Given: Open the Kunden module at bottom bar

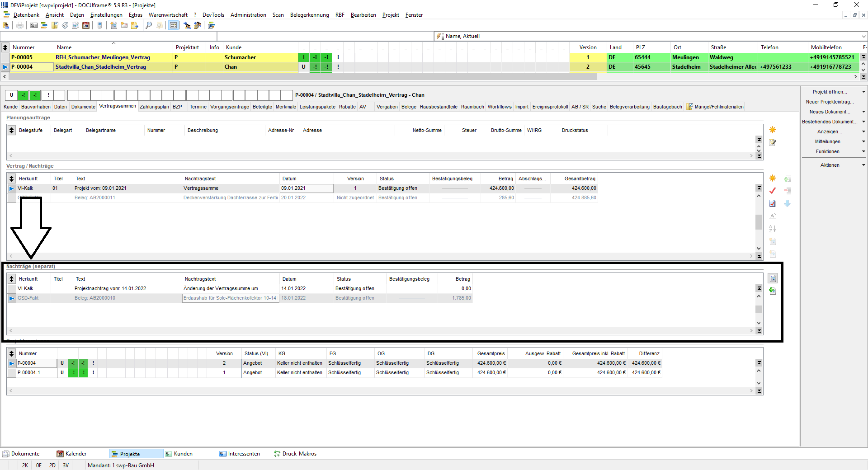Looking at the screenshot, I should [x=179, y=454].
